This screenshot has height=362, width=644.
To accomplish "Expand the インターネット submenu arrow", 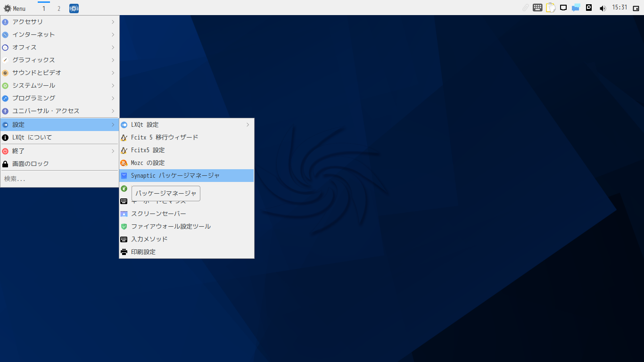I will point(113,34).
